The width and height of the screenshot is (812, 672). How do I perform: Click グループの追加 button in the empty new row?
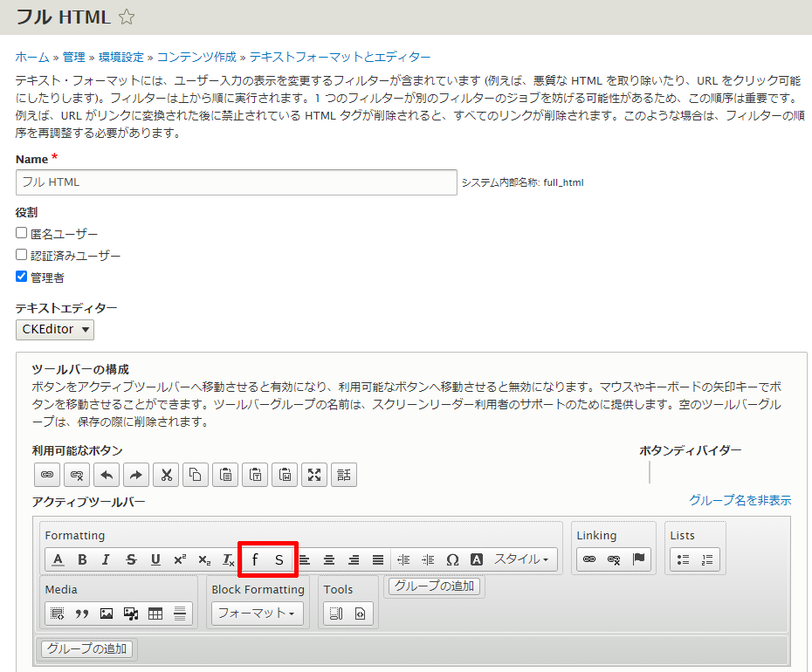pos(87,648)
